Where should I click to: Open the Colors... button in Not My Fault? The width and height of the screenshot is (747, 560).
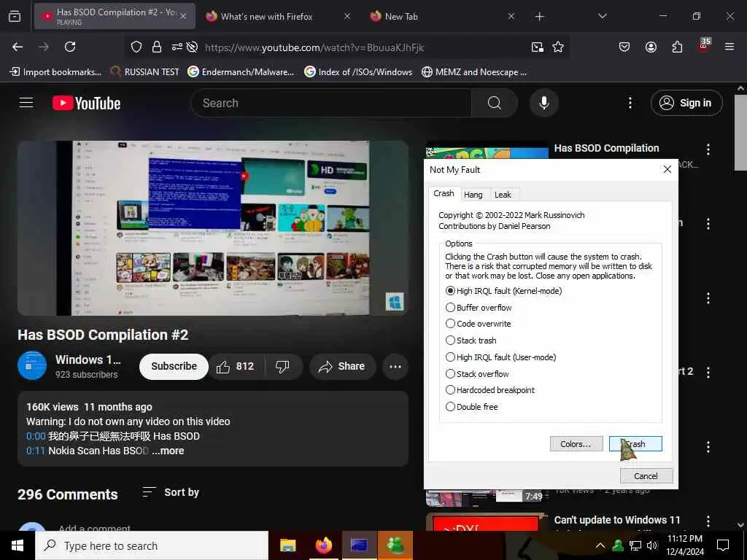point(576,444)
